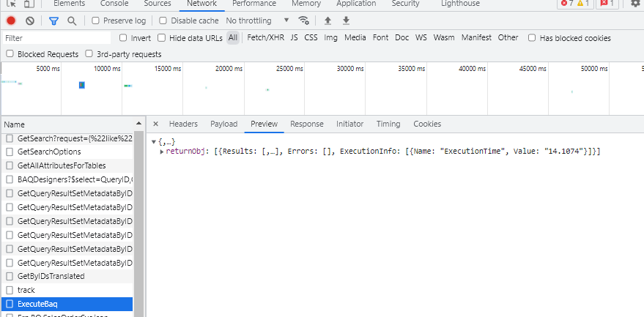Tick checkbox beside track request
The height and width of the screenshot is (317, 644).
click(10, 291)
